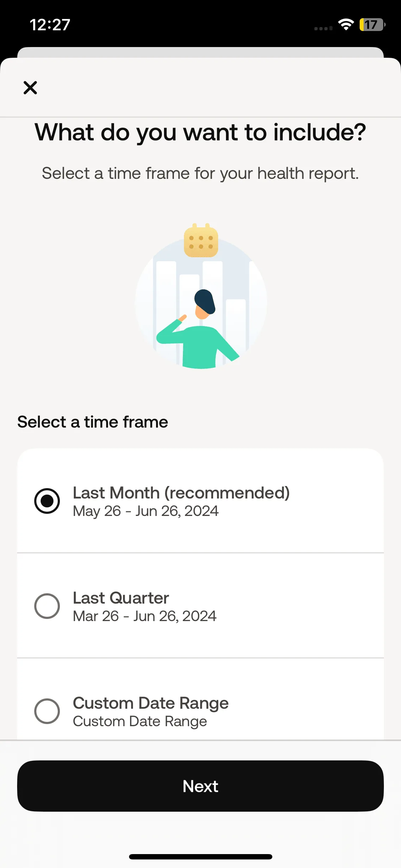Image resolution: width=401 pixels, height=868 pixels.
Task: Tap the 12:27 clock in status bar
Action: [x=50, y=25]
